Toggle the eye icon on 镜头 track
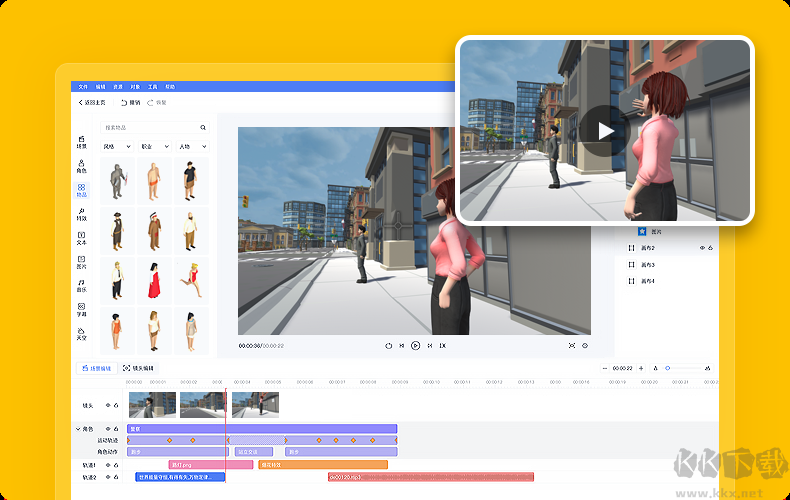 [108, 405]
